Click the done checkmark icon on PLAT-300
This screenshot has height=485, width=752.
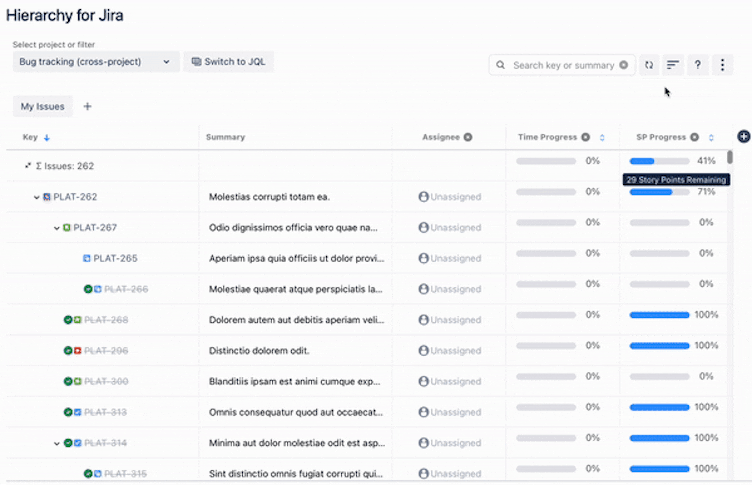tap(68, 381)
